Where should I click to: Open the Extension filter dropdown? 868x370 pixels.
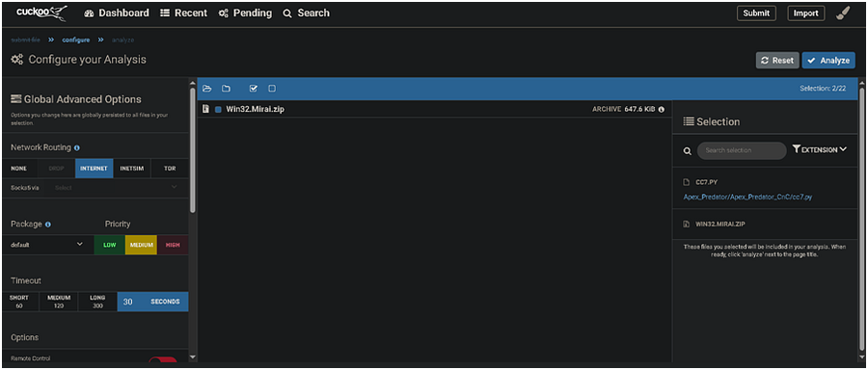[x=820, y=149]
